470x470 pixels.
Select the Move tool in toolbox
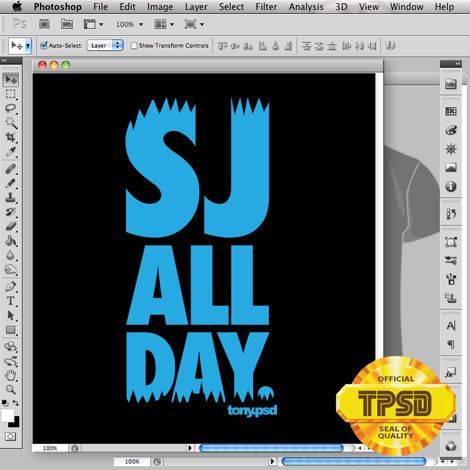11,80
